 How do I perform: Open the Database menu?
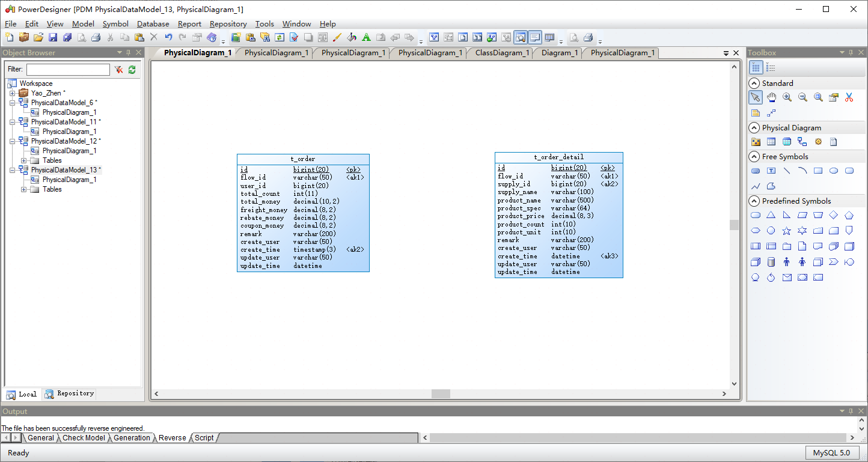[153, 24]
